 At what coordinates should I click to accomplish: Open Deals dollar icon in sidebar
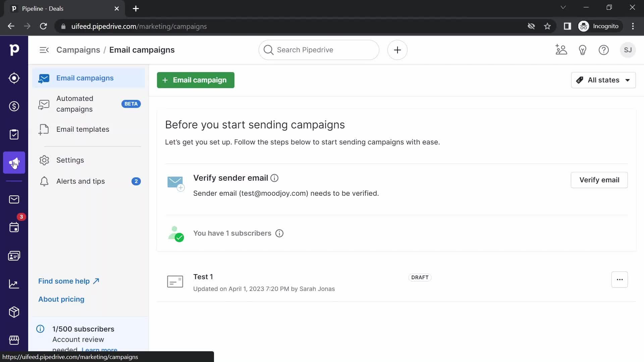14,106
